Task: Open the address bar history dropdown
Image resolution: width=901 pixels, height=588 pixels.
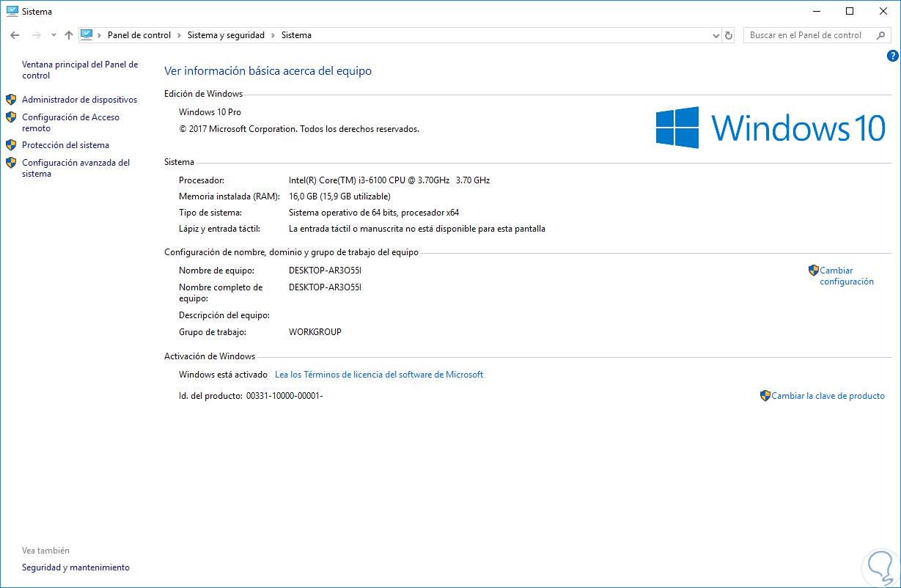Action: coord(716,35)
